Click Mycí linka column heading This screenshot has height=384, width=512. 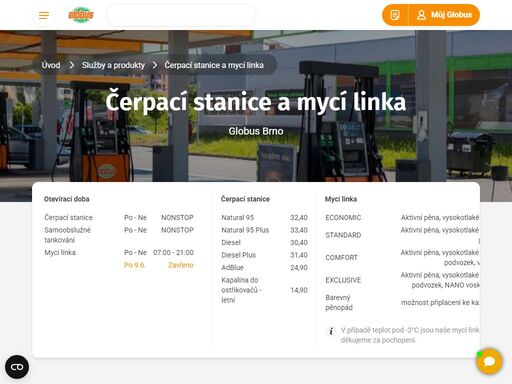tap(341, 199)
